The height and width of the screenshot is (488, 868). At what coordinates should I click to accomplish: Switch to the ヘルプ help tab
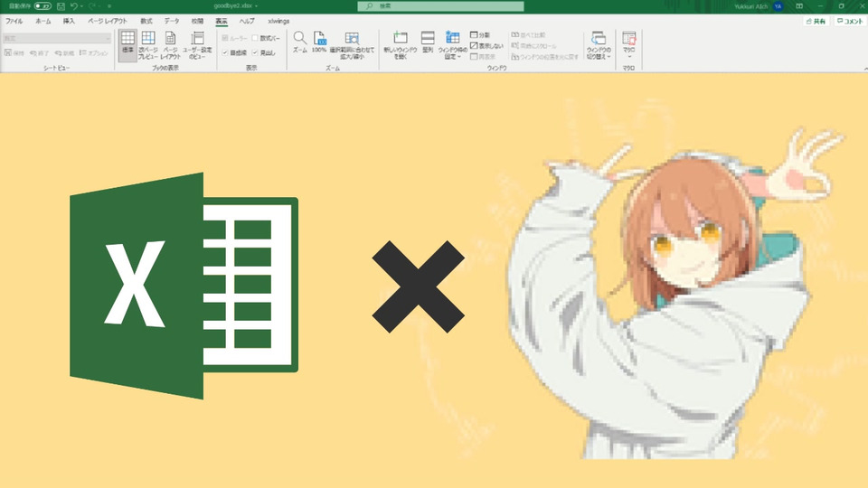(247, 21)
